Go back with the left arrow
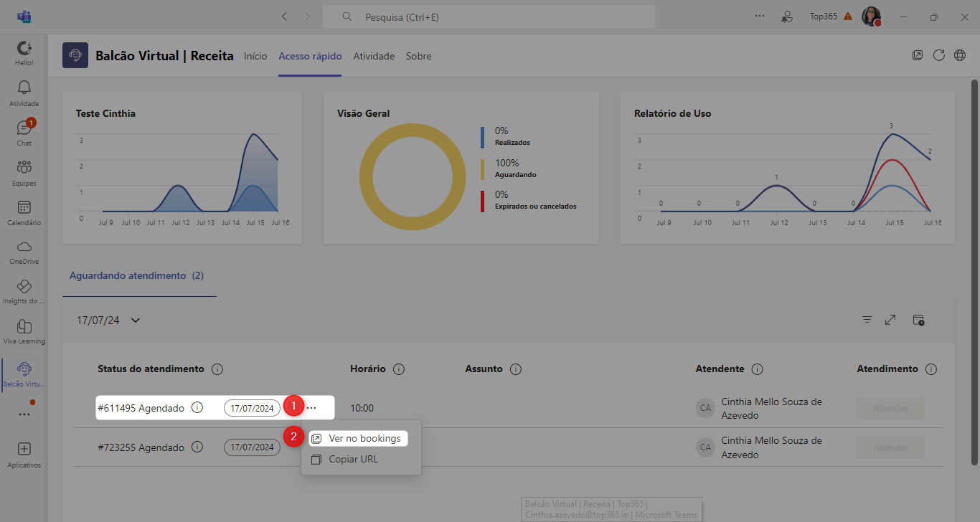980x522 pixels. (284, 16)
